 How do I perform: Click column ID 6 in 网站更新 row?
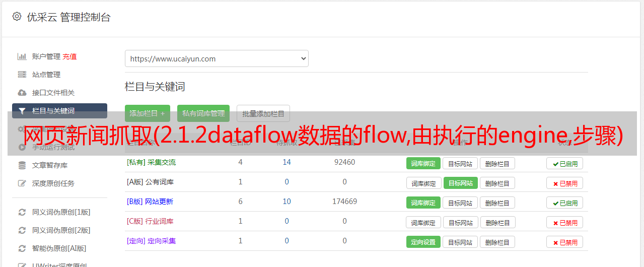(241, 202)
